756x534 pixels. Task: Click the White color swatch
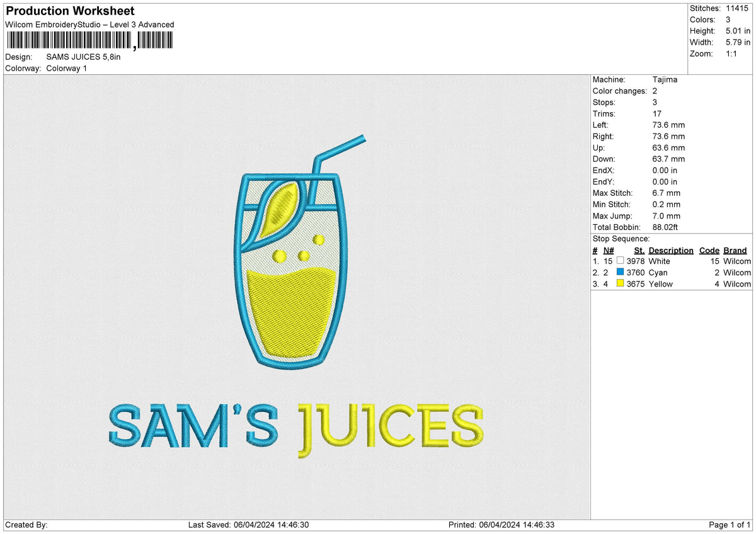click(x=620, y=261)
